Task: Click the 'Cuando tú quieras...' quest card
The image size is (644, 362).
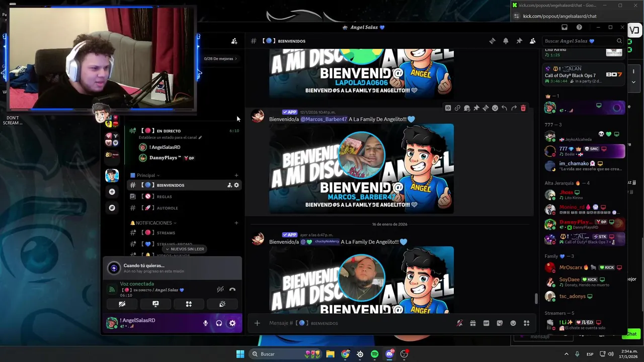Action: point(173,268)
